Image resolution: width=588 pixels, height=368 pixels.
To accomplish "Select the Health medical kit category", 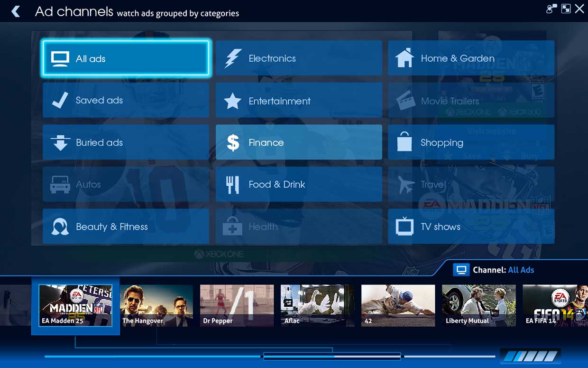I will 299,226.
